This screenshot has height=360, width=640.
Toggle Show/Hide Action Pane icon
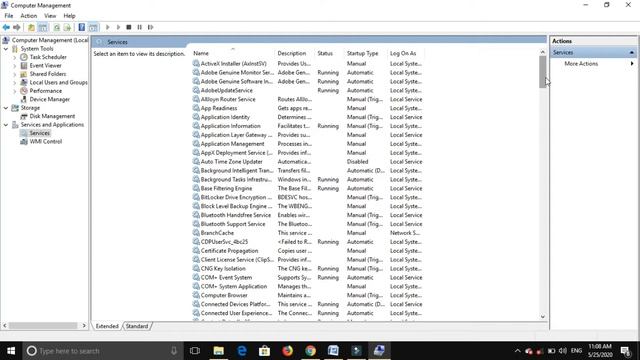[x=93, y=27]
